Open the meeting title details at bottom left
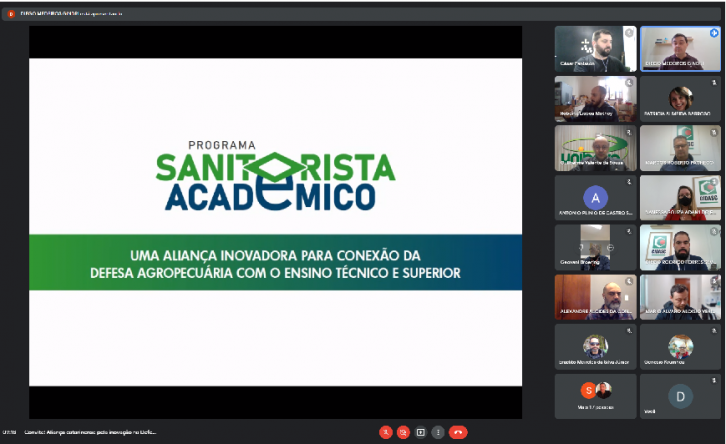Screen dimensions: 726x444 90,432
